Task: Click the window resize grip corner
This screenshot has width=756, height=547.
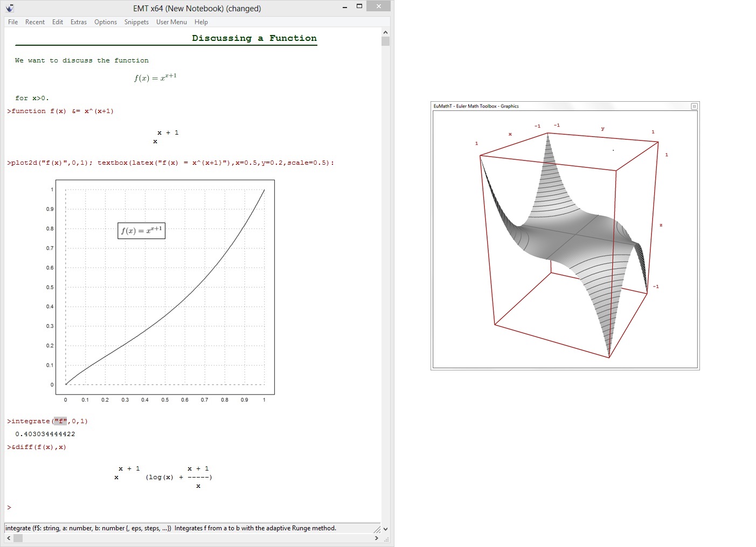Action: tap(387, 539)
